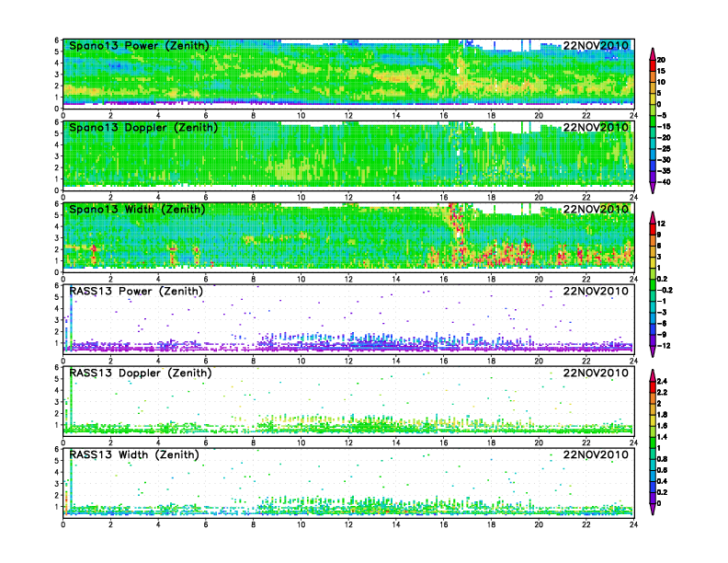Select the 22NOV2010 date in RASS13 Doppler panel
Image resolution: width=728 pixels, height=563 pixels.
click(596, 373)
